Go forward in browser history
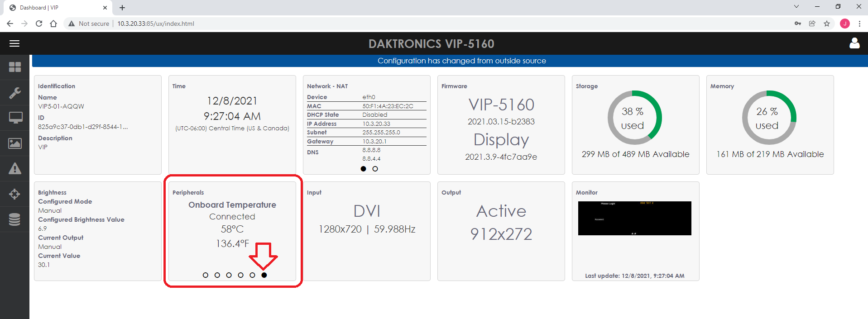868x319 pixels. pos(24,24)
